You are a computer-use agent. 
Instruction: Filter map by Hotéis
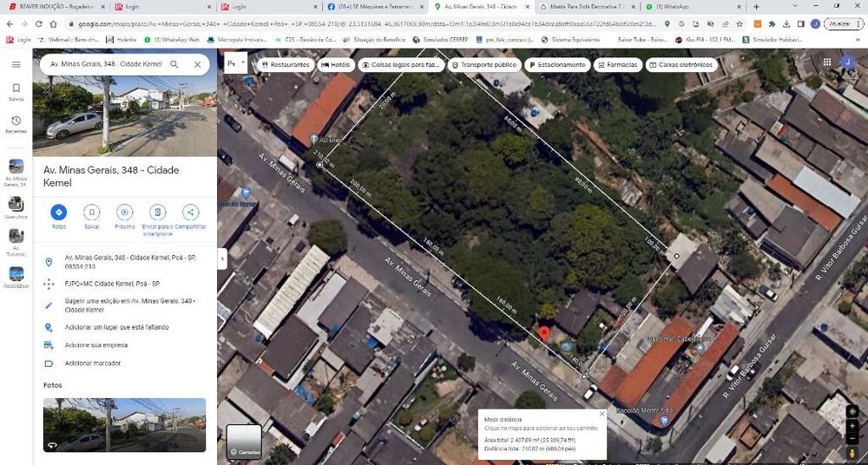tap(335, 65)
